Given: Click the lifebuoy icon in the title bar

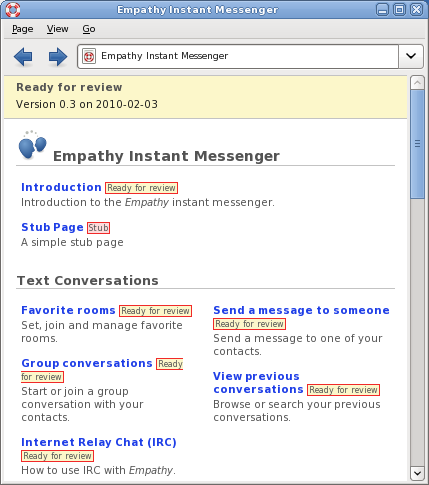Looking at the screenshot, I should pos(13,9).
